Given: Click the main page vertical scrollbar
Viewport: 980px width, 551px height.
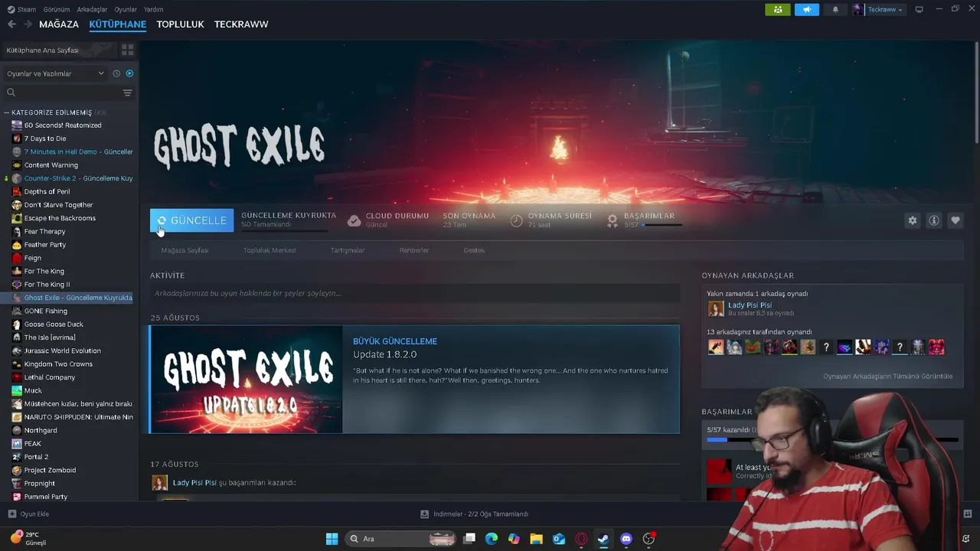Looking at the screenshot, I should point(977,92).
